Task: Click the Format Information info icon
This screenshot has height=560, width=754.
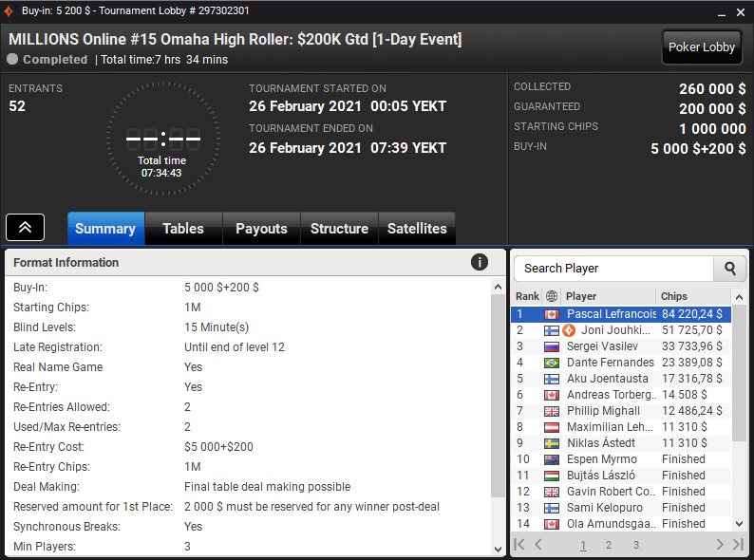Action: pyautogui.click(x=479, y=262)
